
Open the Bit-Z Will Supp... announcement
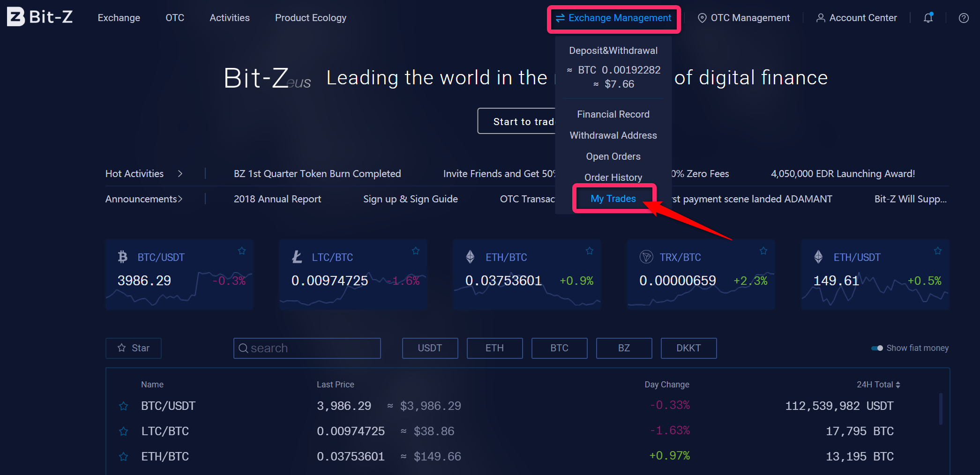coord(911,199)
